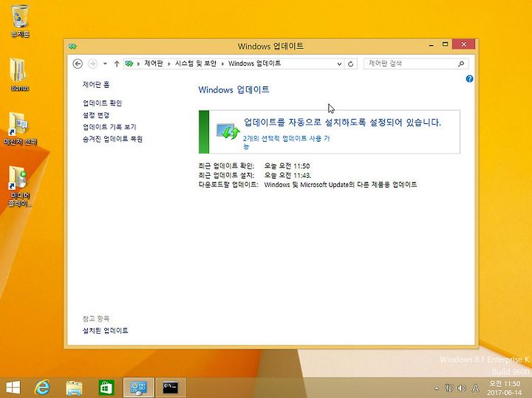Viewport: 532px width, 398px height.
Task: Click the 참고 항목 label
Action: point(96,318)
